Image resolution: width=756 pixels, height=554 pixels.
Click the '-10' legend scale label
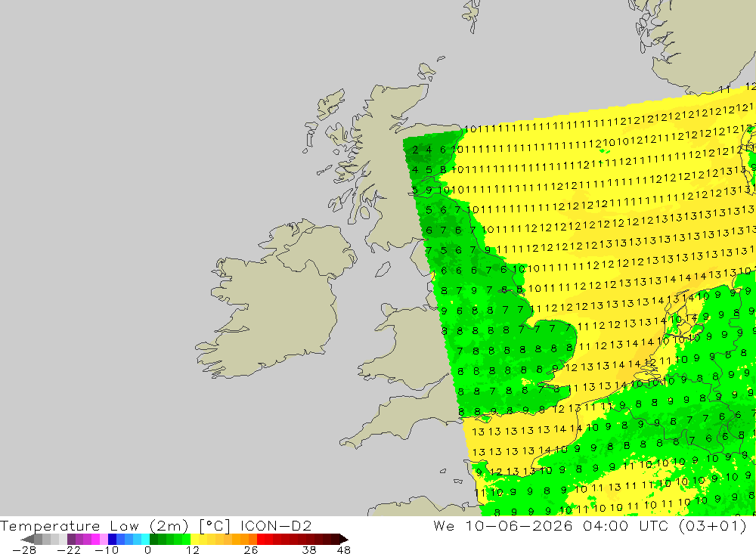[107, 550]
